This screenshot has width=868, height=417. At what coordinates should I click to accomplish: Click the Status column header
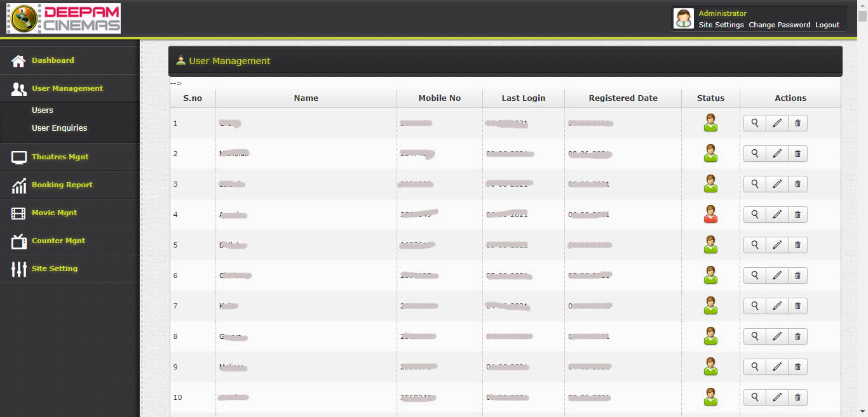[710, 98]
